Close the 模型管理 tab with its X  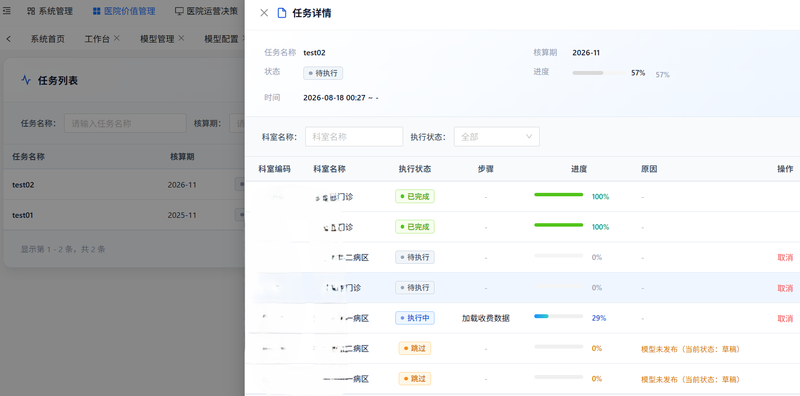[x=181, y=38]
